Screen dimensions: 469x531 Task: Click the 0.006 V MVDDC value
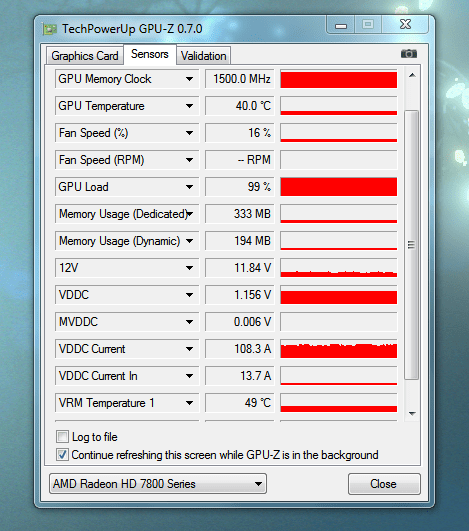[239, 322]
